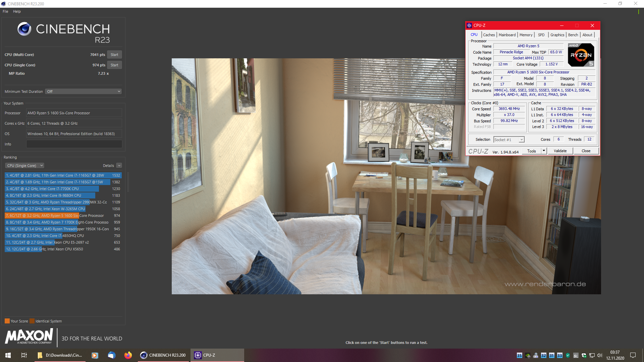Click the Close button at CPU-Z bottom
644x362 pixels.
point(586,151)
